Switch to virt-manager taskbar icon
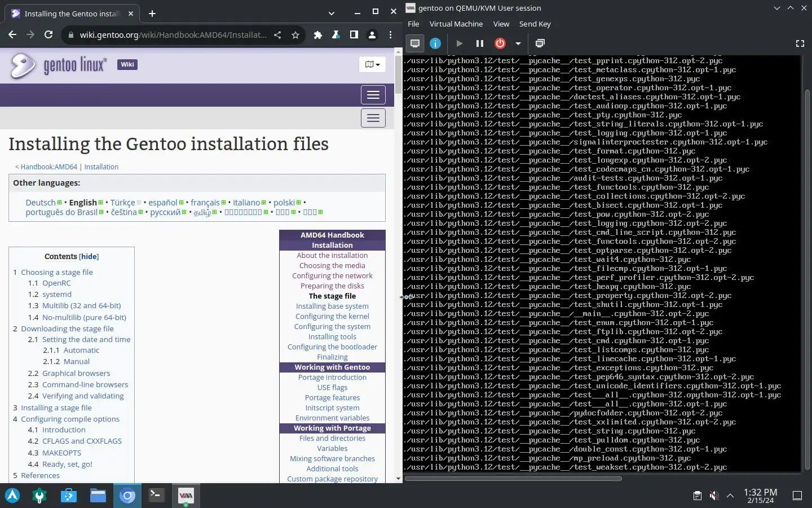Image resolution: width=812 pixels, height=508 pixels. (186, 496)
